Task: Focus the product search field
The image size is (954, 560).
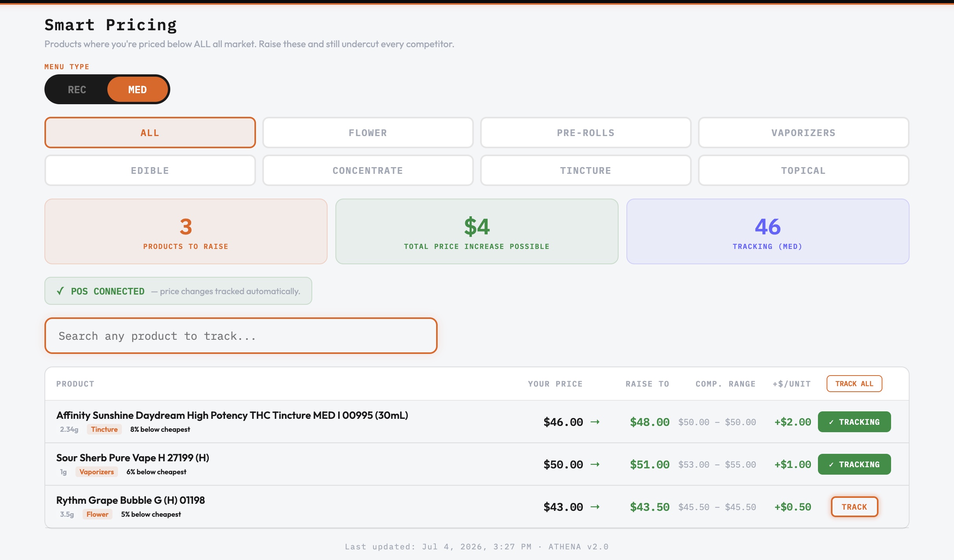Action: (241, 336)
